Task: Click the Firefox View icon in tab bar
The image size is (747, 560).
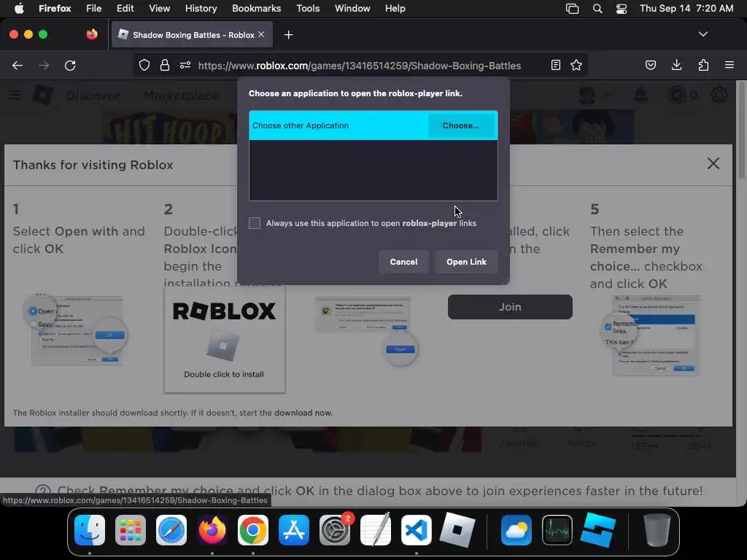Action: point(92,34)
